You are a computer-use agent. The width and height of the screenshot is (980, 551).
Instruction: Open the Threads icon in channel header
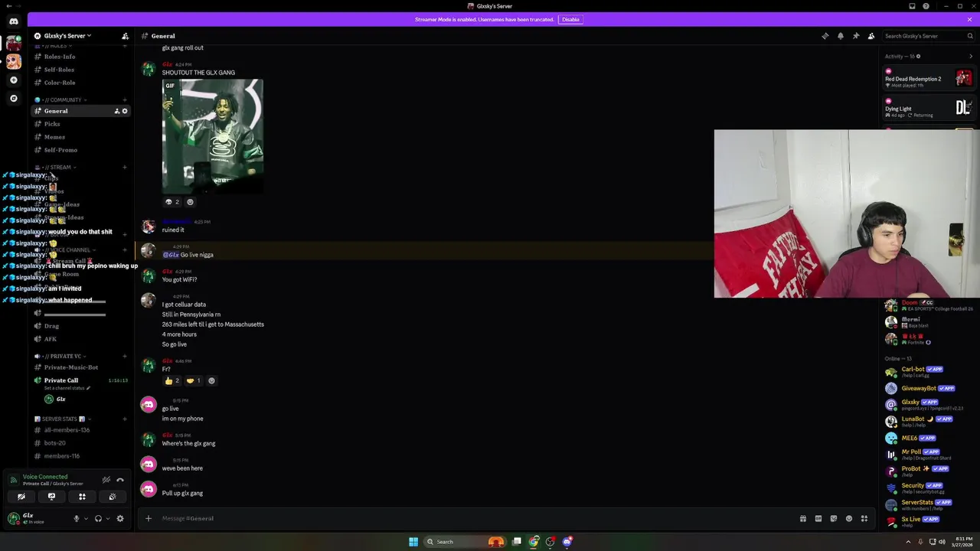coord(825,36)
